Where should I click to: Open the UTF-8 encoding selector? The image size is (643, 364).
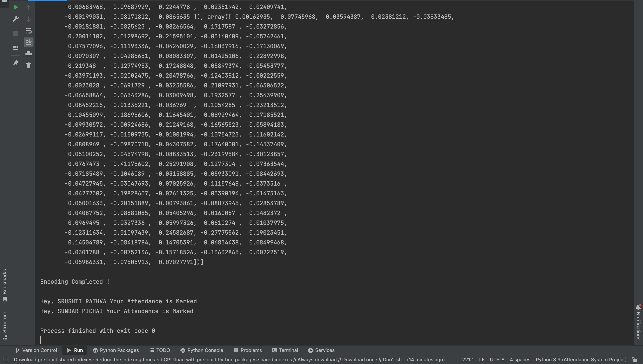tap(497, 360)
